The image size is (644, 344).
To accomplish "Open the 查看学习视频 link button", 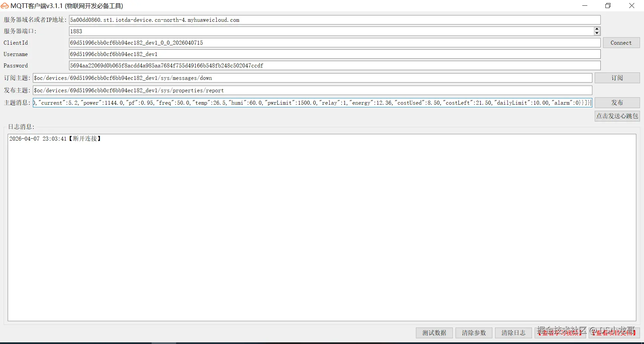I will 560,333.
